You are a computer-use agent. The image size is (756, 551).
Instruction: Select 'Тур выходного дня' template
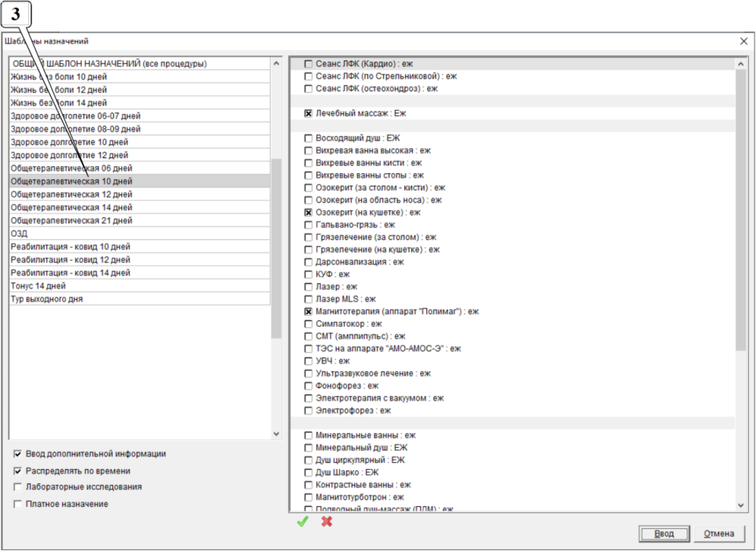(x=47, y=299)
